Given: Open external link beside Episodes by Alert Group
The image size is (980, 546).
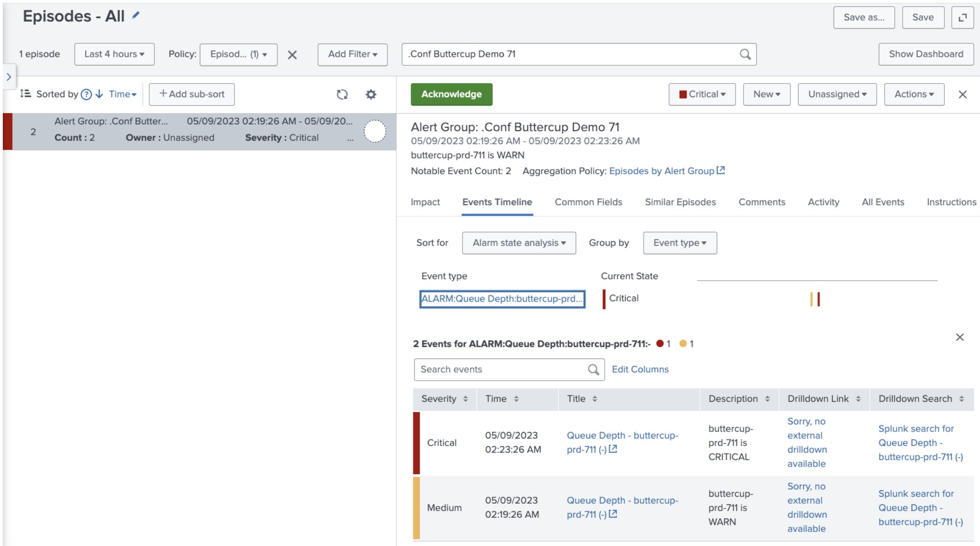Looking at the screenshot, I should point(721,170).
